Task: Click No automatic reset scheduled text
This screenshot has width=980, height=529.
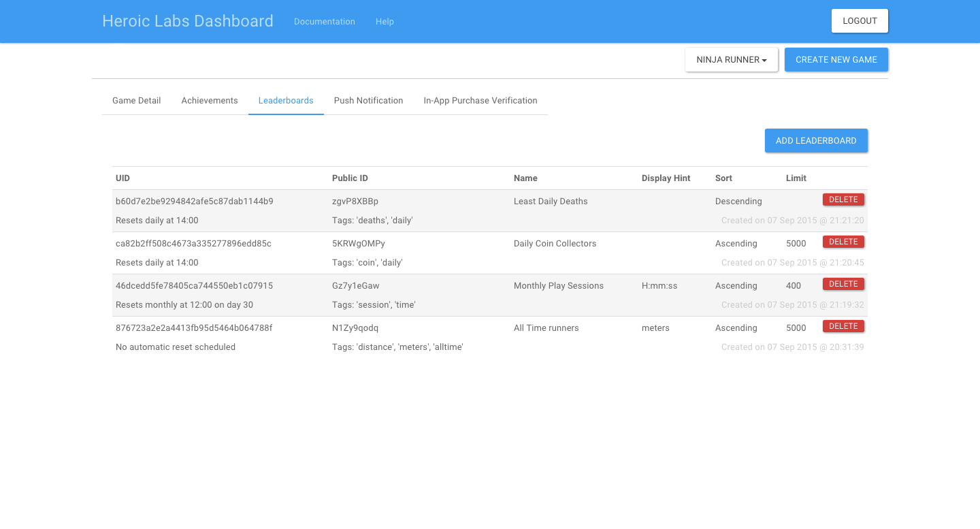Action: pos(176,347)
